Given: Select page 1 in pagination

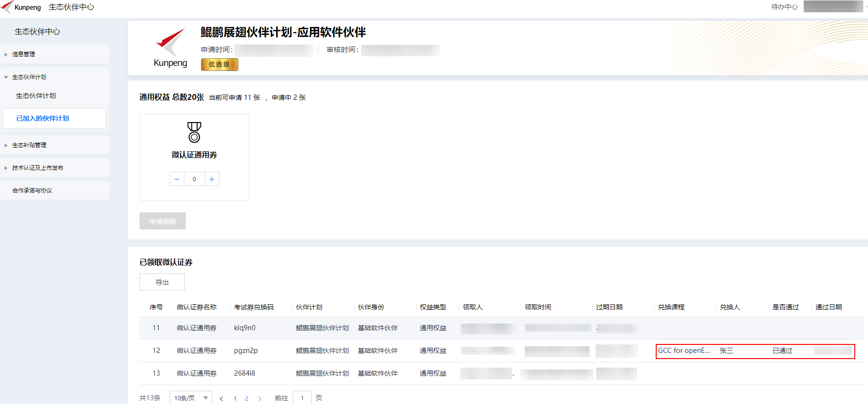Looking at the screenshot, I should [235, 398].
